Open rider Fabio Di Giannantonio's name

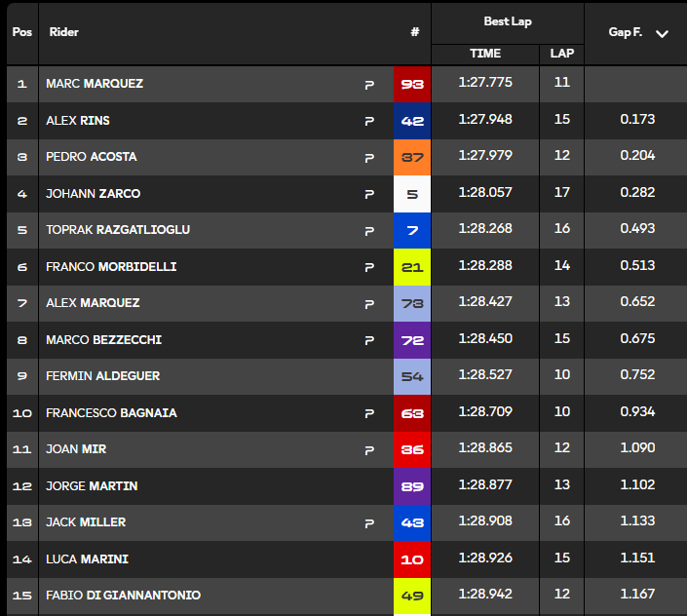[x=123, y=596]
